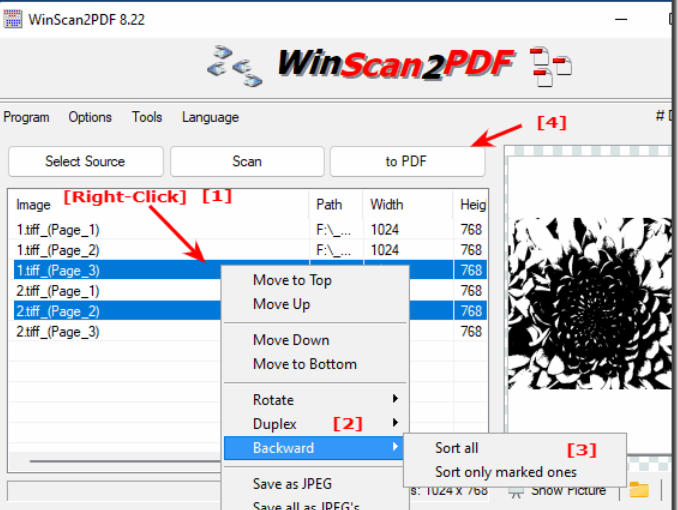Click the scanner logo icon in the banner
This screenshot has width=678, height=510.
[x=234, y=66]
